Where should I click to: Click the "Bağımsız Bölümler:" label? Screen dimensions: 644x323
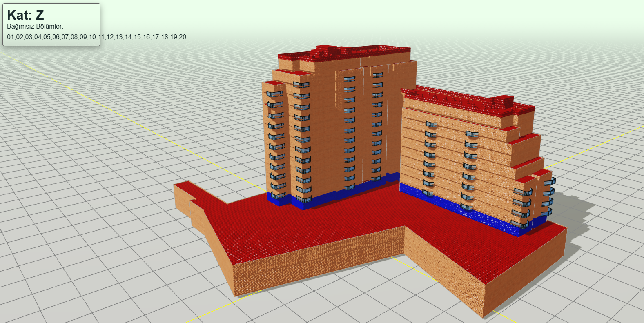(35, 27)
